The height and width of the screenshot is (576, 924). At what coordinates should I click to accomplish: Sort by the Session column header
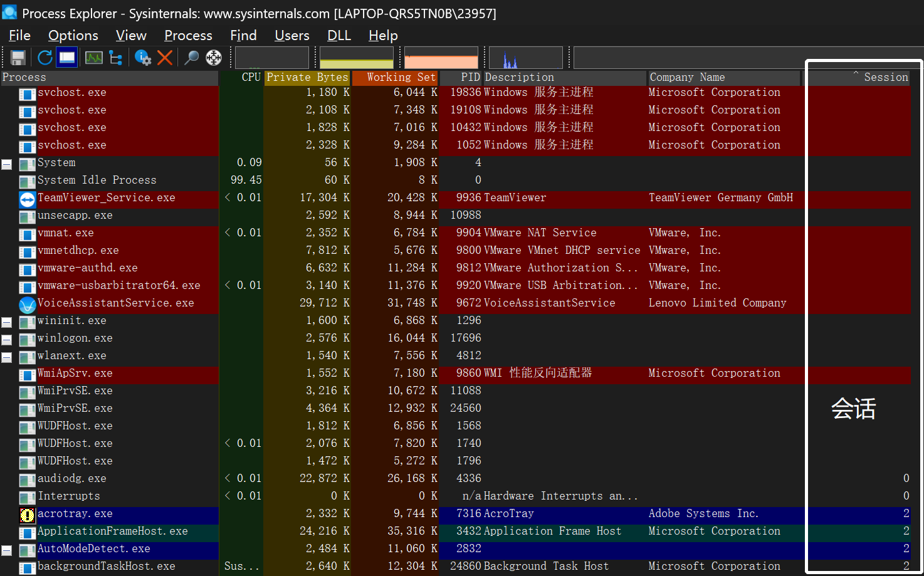tap(856, 77)
